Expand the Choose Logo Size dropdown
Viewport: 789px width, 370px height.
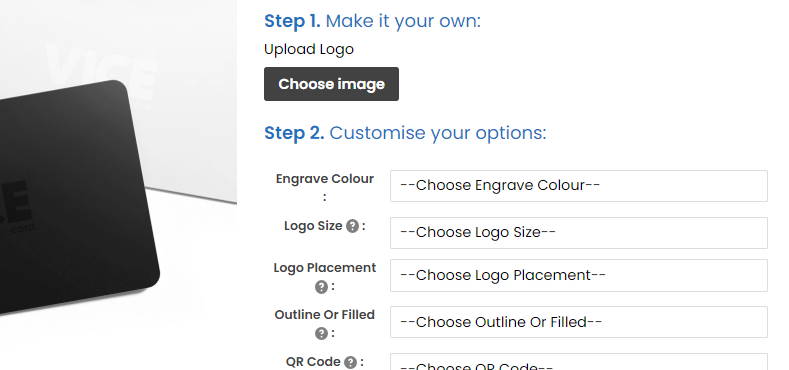click(579, 233)
